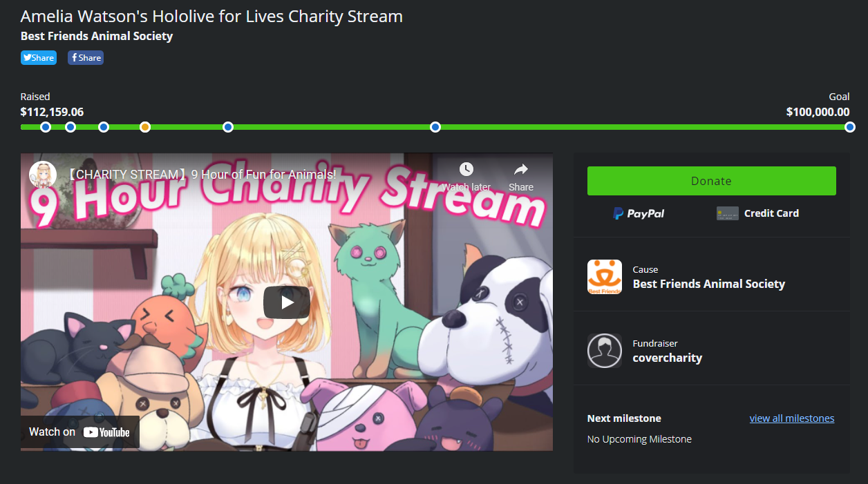Click the milestone marker near the bar's middle
Viewport: 868px width, 484px height.
coord(435,127)
